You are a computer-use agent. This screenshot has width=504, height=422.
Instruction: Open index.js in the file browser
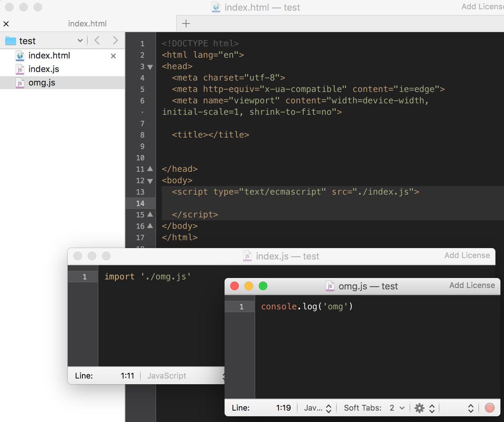[44, 69]
